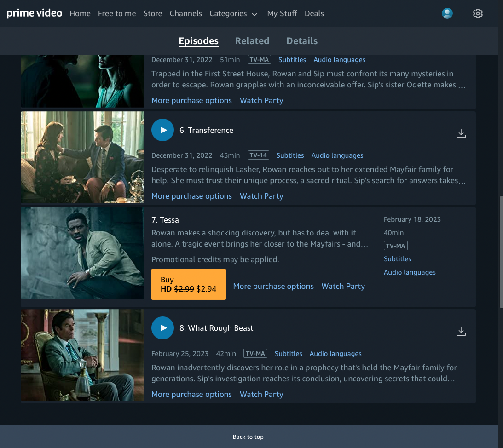
Task: Open episode 7 Tessa thumbnail
Action: (x=82, y=253)
